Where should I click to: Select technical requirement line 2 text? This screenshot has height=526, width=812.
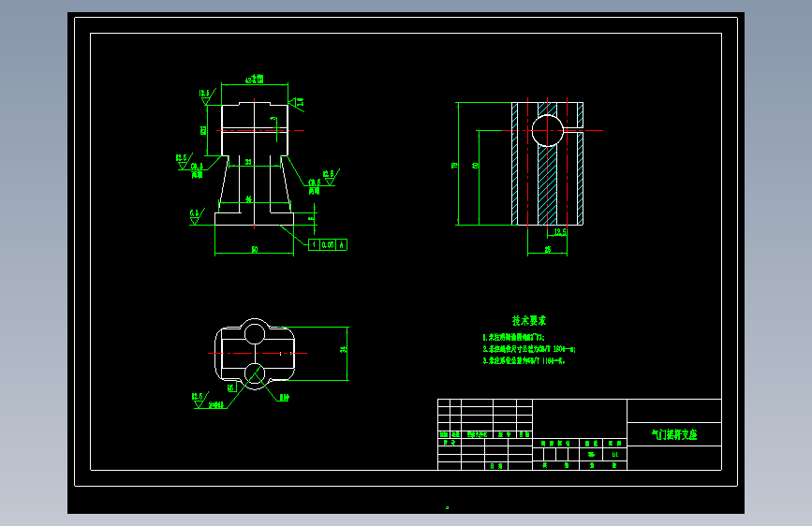(529, 349)
